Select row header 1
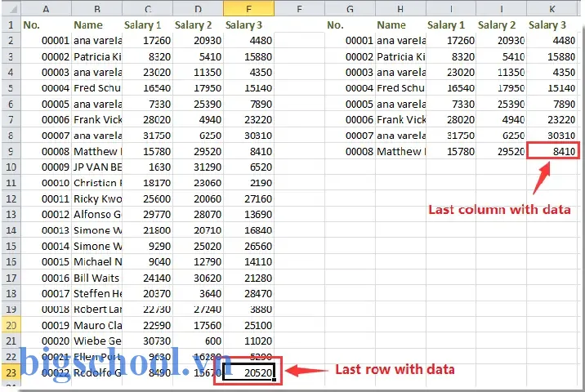The width and height of the screenshot is (585, 392). pyautogui.click(x=11, y=25)
